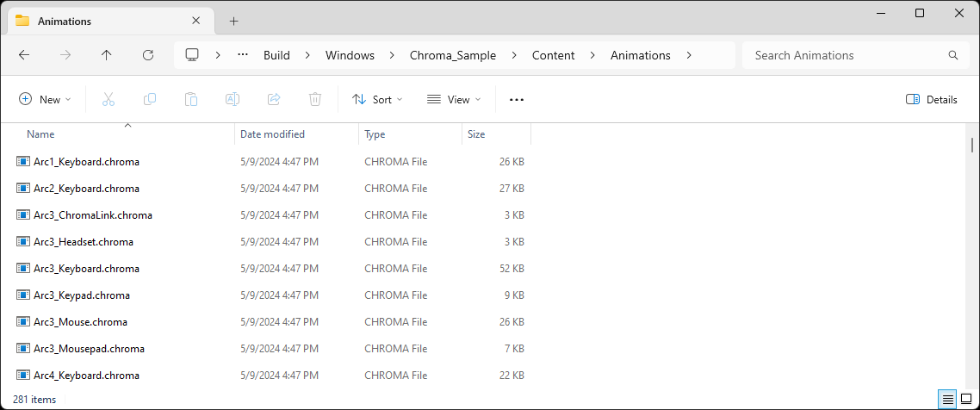Image resolution: width=980 pixels, height=410 pixels.
Task: Toggle the Details pane
Action: [x=932, y=100]
